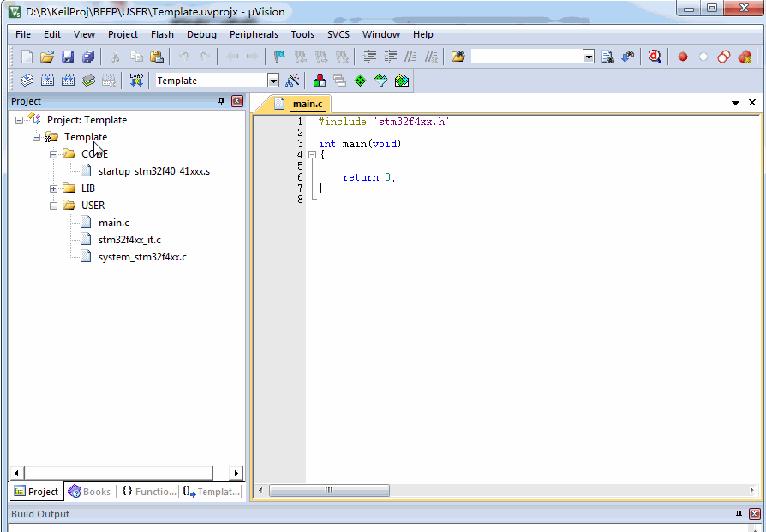Open the Flash menu
This screenshot has height=532, width=766.
click(162, 34)
